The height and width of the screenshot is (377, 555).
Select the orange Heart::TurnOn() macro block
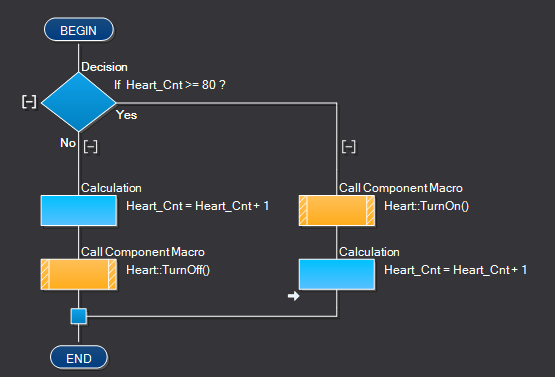337,210
